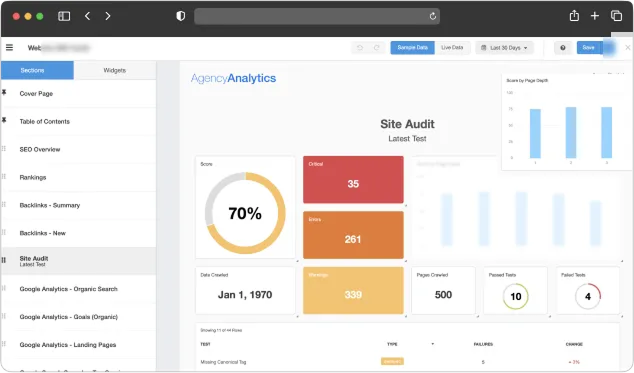Click the CHANGE column header

(x=574, y=344)
